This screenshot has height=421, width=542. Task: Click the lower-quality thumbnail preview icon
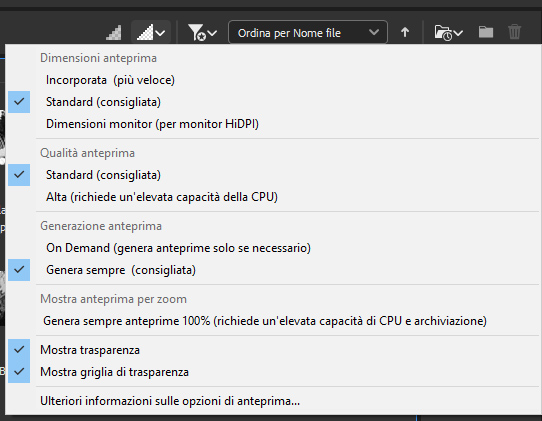pos(114,33)
